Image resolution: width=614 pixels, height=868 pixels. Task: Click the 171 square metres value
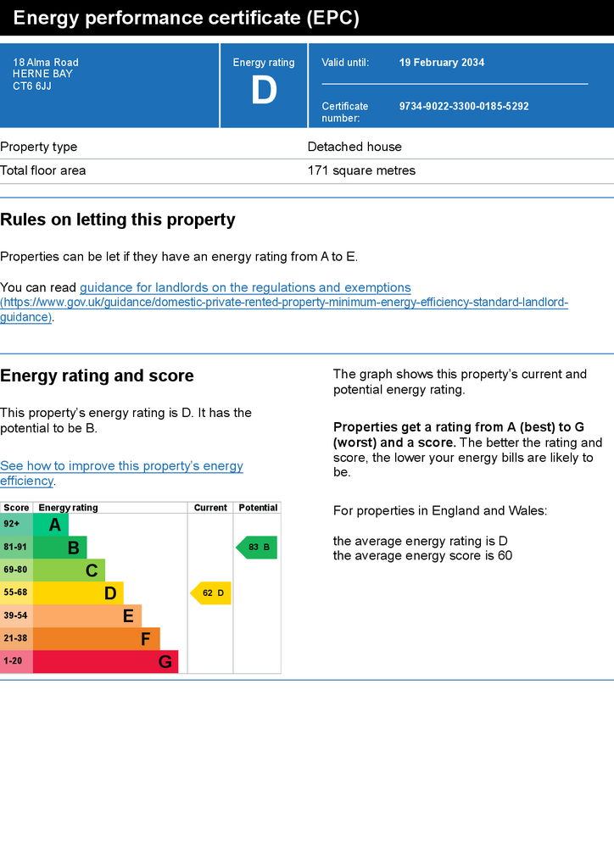click(361, 170)
